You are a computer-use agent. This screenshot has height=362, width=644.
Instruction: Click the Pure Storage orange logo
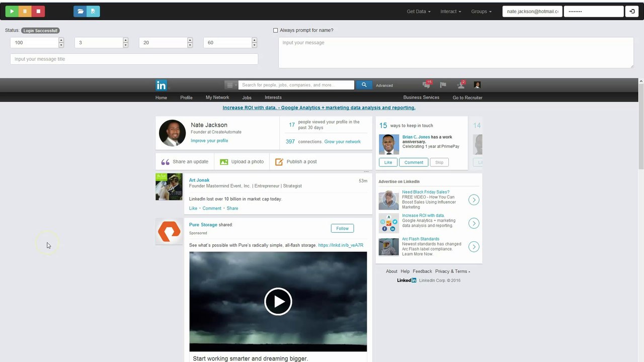[x=169, y=232]
